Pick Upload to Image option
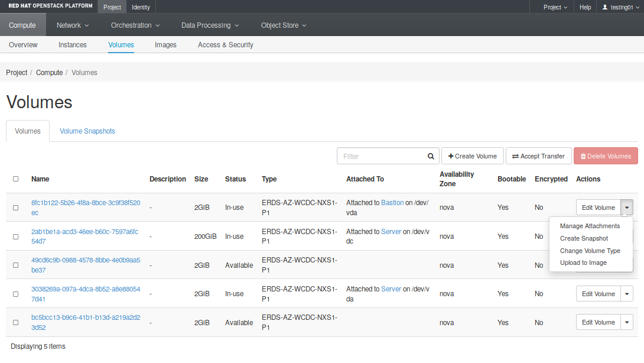644x363 pixels. click(x=583, y=262)
